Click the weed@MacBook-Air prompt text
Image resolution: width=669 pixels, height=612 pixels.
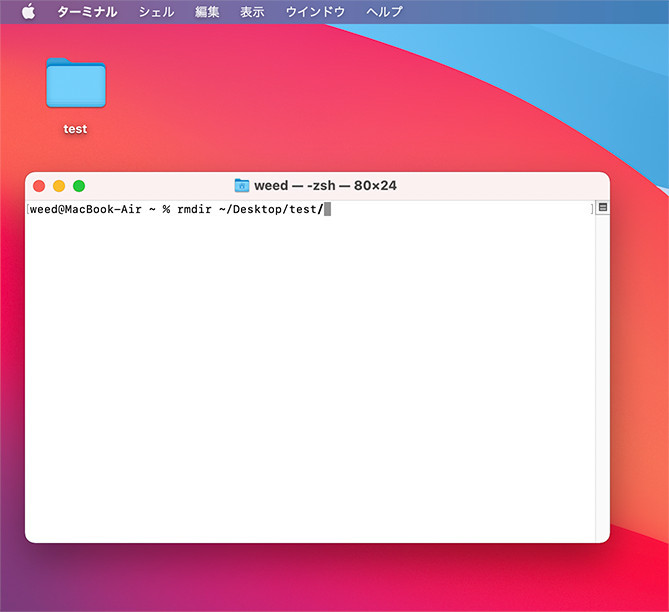[x=85, y=209]
